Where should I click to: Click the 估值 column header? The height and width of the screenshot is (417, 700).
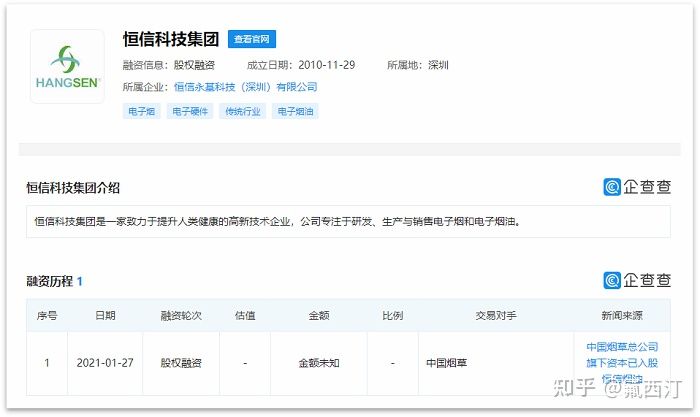point(245,316)
